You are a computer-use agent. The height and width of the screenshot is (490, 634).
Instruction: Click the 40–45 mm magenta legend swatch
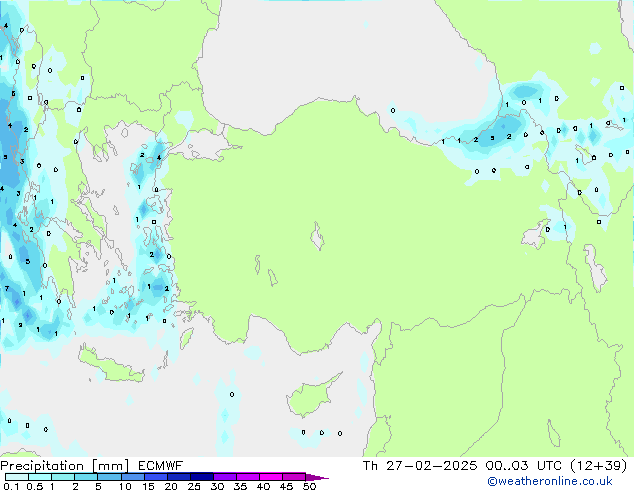[270, 477]
